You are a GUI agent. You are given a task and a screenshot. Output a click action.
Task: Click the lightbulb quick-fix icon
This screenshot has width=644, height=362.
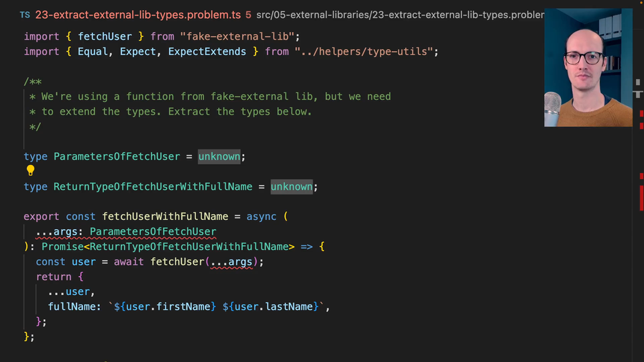coord(30,170)
